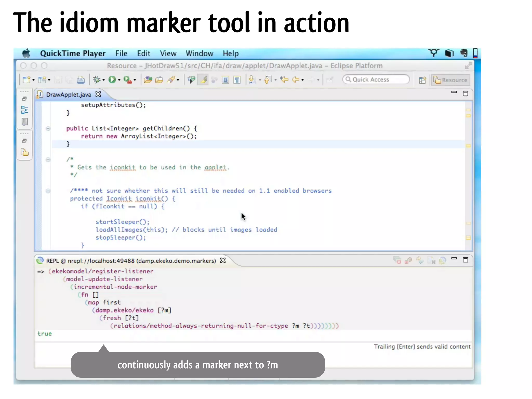532x399 pixels.
Task: Open the Edit menu
Action: point(144,54)
